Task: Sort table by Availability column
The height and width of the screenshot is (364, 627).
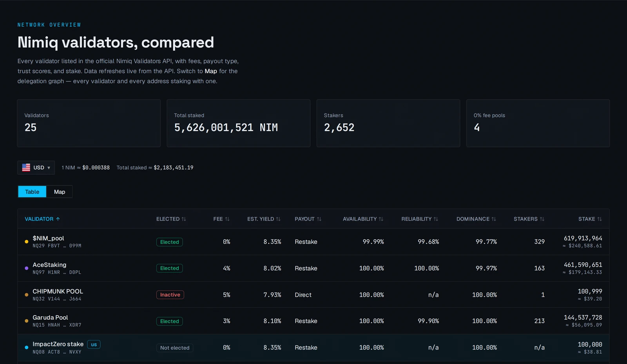Action: 363,219
